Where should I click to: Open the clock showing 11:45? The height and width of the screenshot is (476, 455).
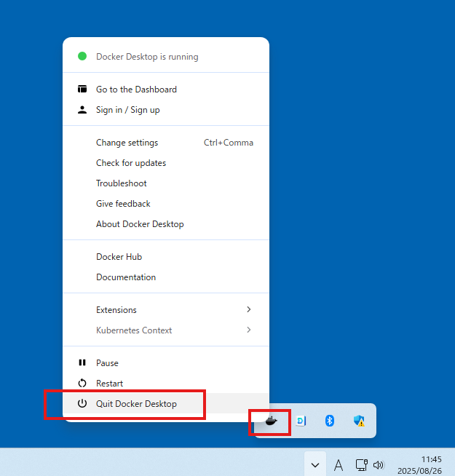coord(431,459)
